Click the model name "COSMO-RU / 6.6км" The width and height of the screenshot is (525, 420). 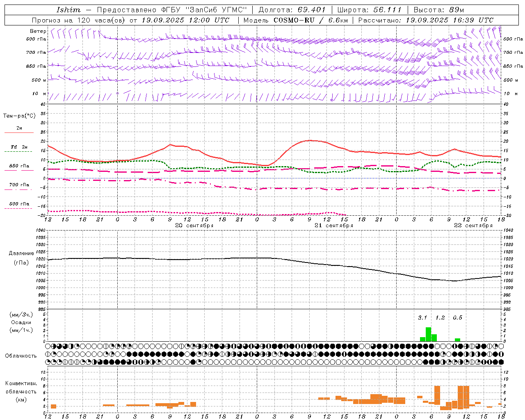tap(311, 20)
